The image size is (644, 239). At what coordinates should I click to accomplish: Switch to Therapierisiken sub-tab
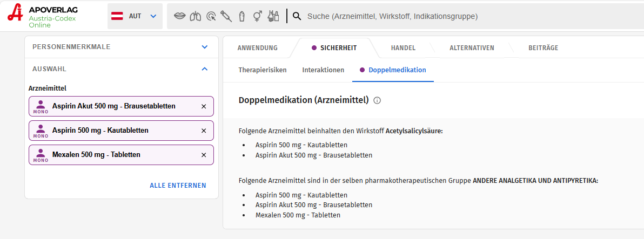coord(263,70)
